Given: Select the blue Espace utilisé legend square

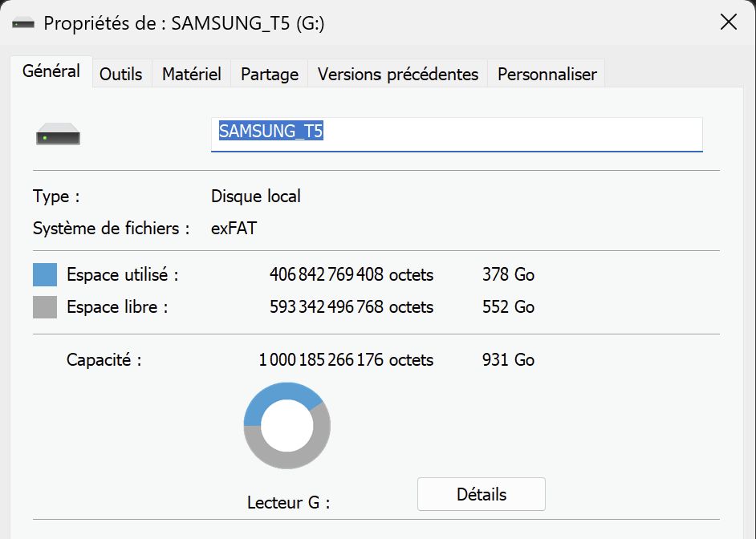Looking at the screenshot, I should tap(43, 274).
